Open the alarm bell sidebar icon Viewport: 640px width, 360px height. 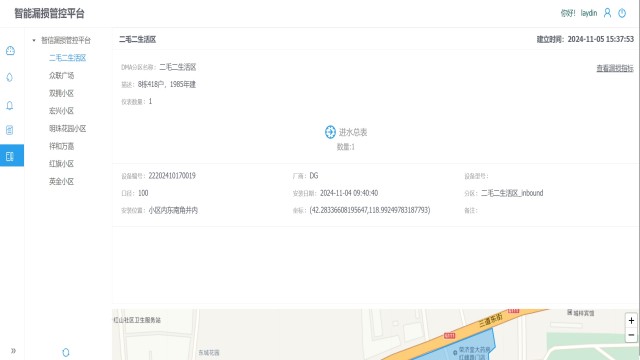coord(10,106)
